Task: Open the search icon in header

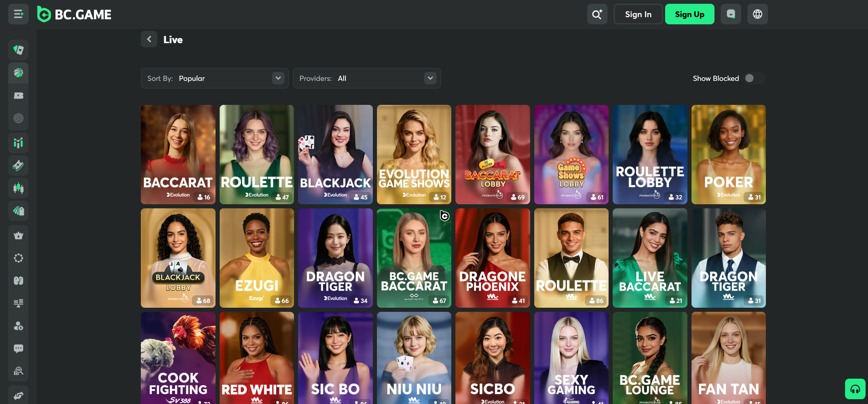Action: click(x=597, y=14)
